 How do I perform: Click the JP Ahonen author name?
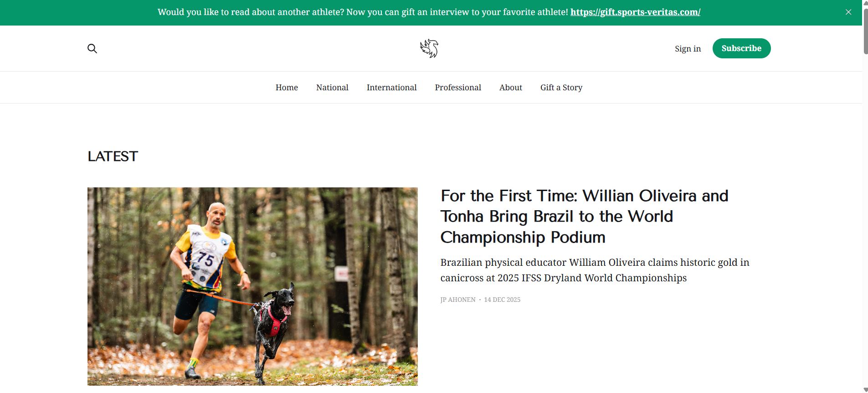point(458,300)
